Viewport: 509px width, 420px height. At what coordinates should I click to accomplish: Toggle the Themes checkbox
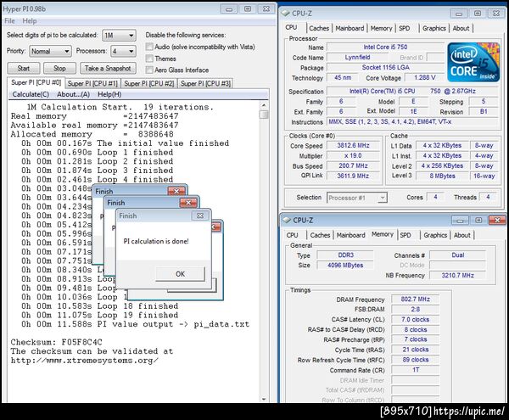(x=149, y=59)
